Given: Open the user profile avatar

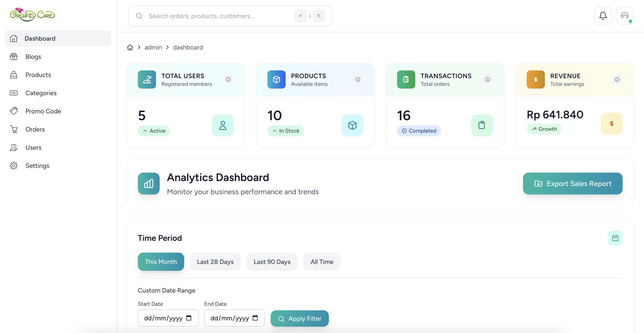Looking at the screenshot, I should pos(625,16).
